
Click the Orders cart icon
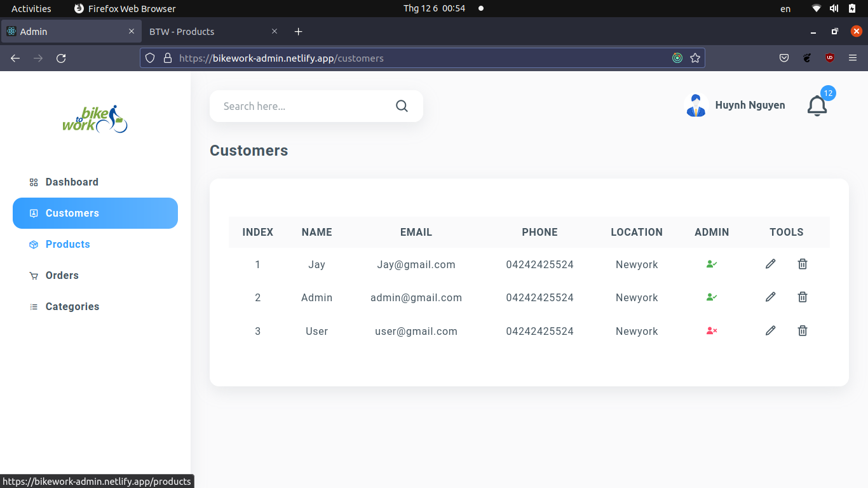33,275
